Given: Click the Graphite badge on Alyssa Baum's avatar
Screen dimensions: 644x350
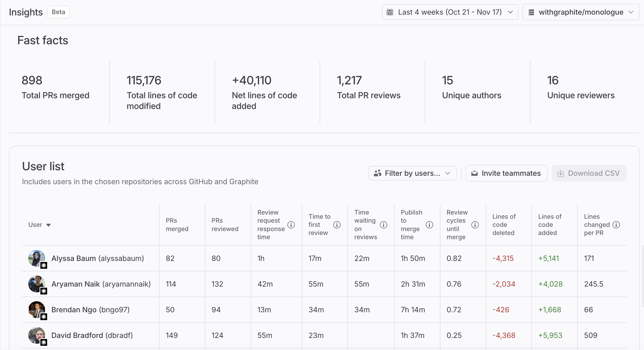Looking at the screenshot, I should [x=44, y=265].
